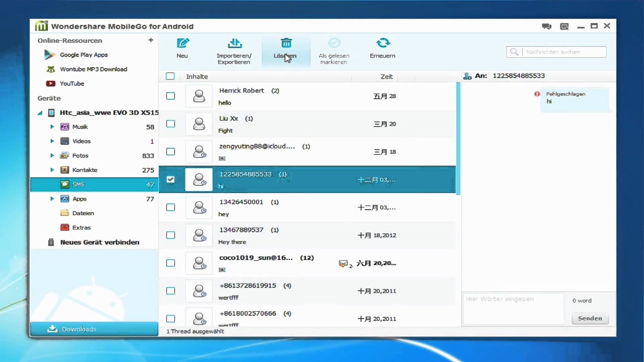Screen dimensions: 644x362
Task: Select Videos in device sidebar
Action: [94, 141]
